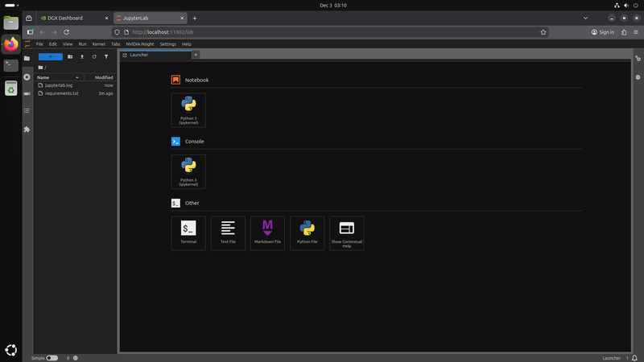The image size is (644, 362).
Task: Open a new browser tab
Action: 195,18
